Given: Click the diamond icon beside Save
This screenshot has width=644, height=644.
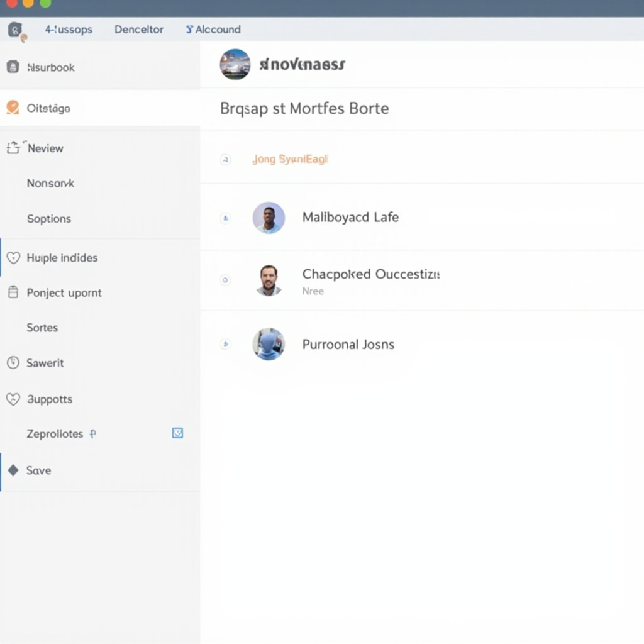Looking at the screenshot, I should [x=13, y=470].
